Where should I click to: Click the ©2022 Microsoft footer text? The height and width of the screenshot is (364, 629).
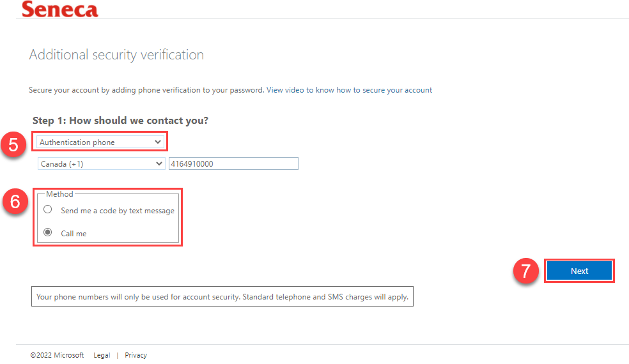click(57, 355)
